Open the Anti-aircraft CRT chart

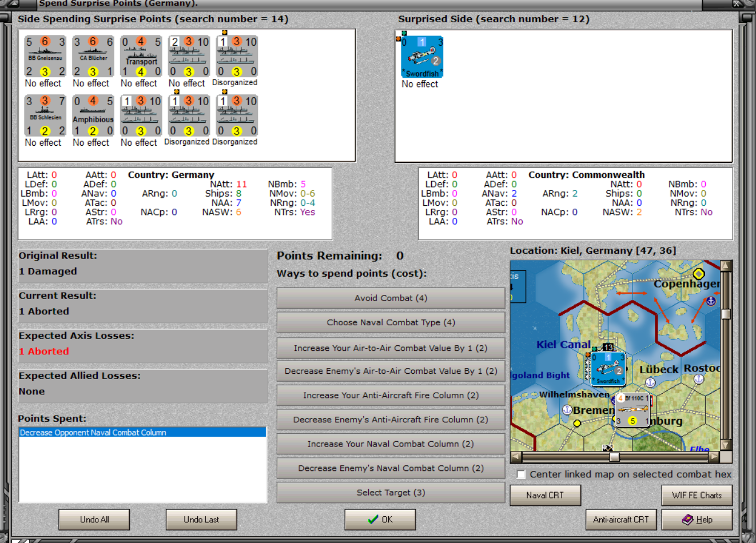click(621, 520)
